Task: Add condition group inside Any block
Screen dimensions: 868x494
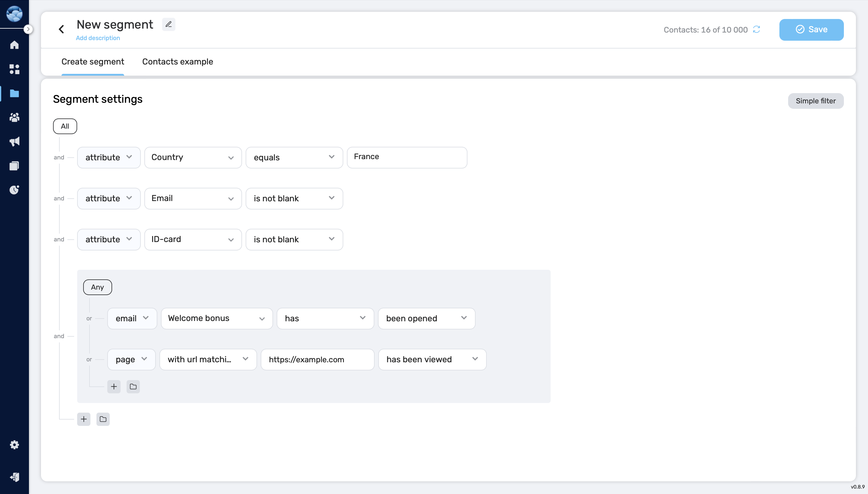Action: pos(133,386)
